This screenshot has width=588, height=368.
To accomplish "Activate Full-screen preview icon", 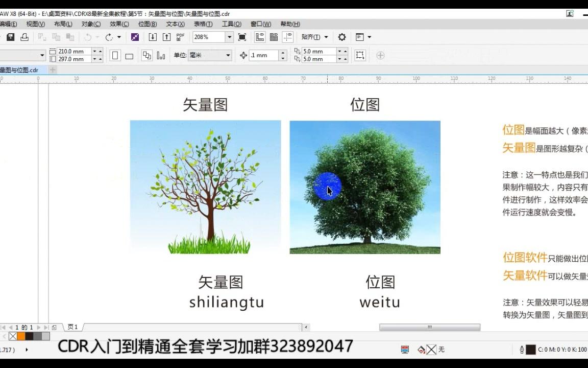I will pyautogui.click(x=241, y=37).
